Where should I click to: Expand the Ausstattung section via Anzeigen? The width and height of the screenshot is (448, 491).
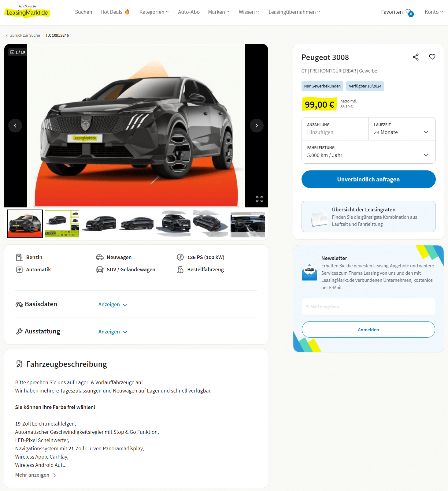[x=113, y=332]
